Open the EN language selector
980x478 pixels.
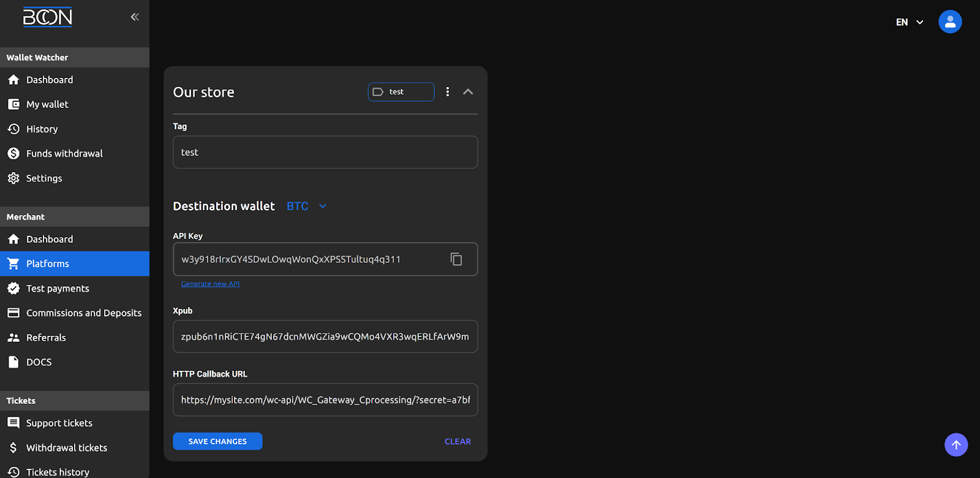click(910, 22)
